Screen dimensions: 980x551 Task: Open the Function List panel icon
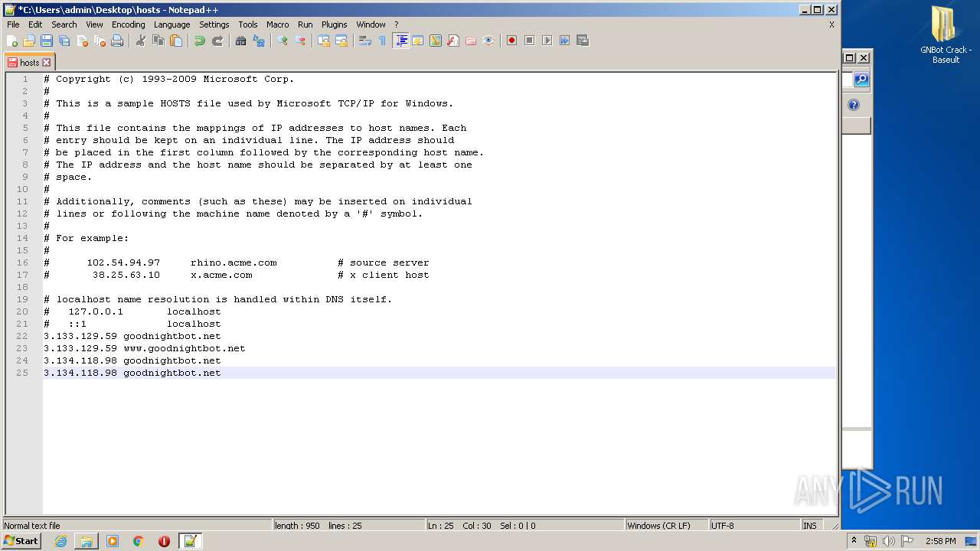[453, 41]
